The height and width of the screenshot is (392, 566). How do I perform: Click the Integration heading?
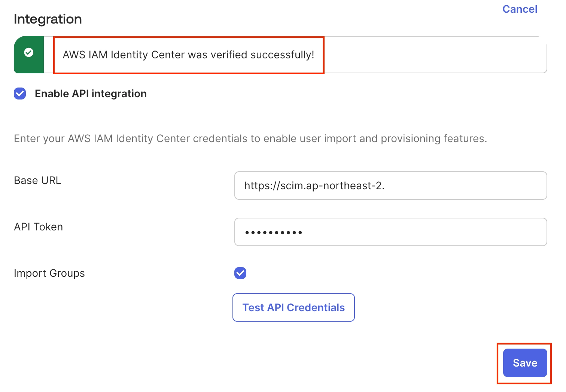48,19
